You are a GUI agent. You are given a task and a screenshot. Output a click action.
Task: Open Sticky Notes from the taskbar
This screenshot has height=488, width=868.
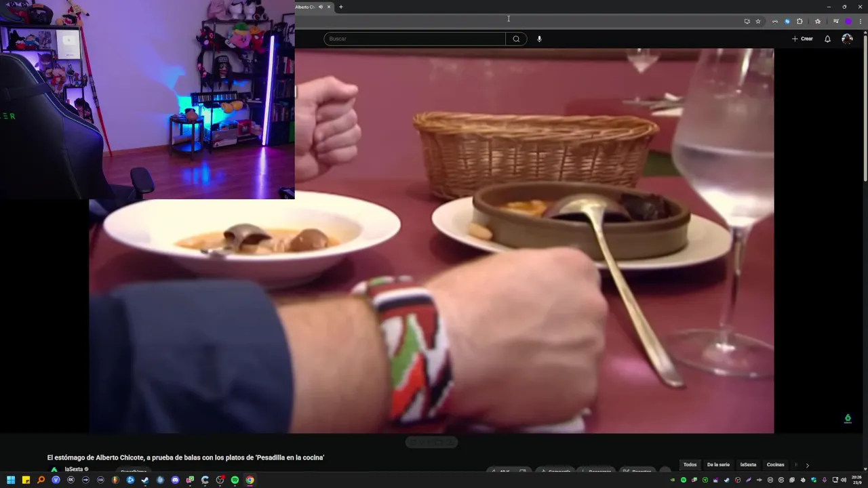click(x=26, y=480)
